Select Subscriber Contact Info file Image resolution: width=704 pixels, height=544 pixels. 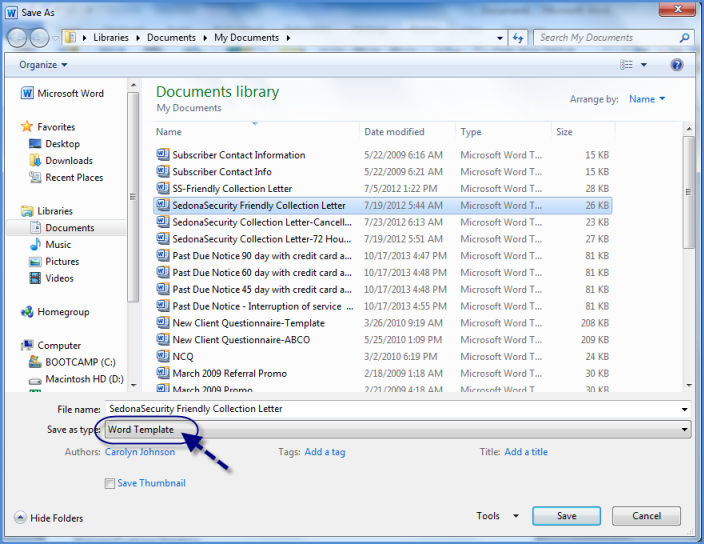pos(382,172)
